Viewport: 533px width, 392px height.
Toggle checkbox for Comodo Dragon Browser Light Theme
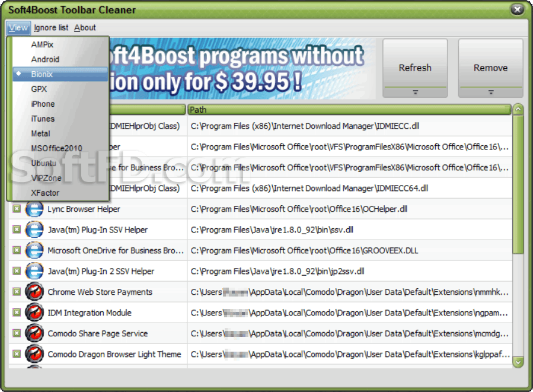coord(17,354)
